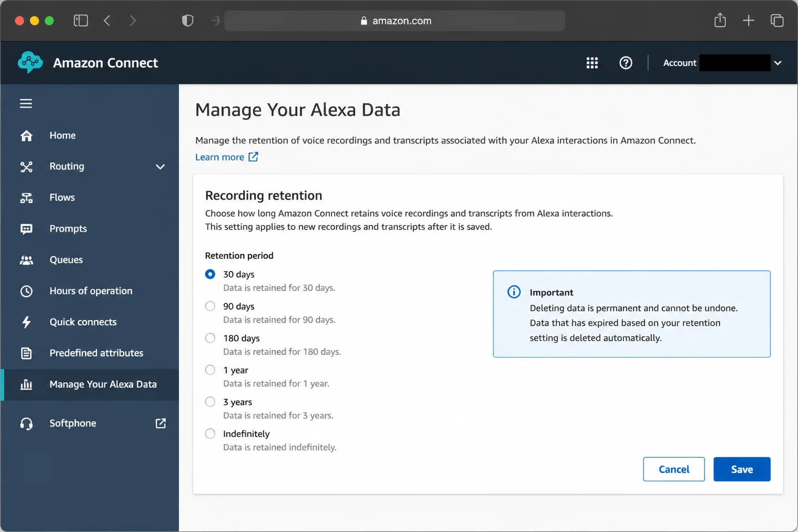Click the Prompts chat icon
This screenshot has width=798, height=532.
click(x=26, y=229)
